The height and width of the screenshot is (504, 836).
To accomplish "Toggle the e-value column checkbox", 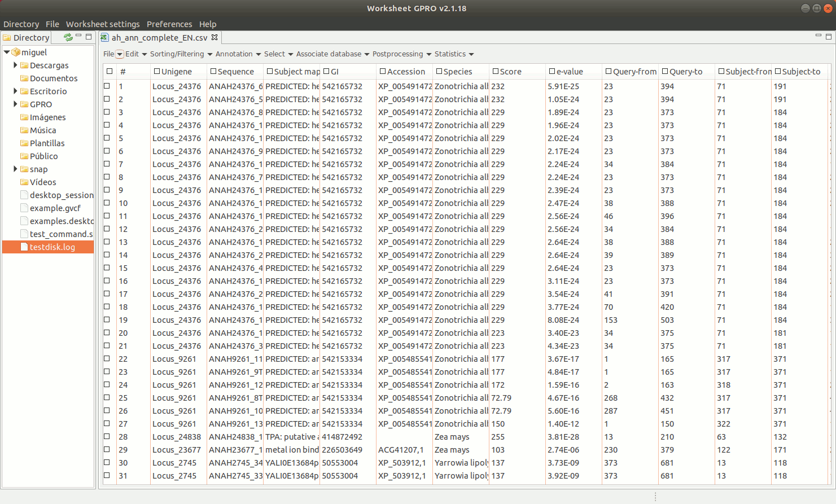I will [x=552, y=72].
